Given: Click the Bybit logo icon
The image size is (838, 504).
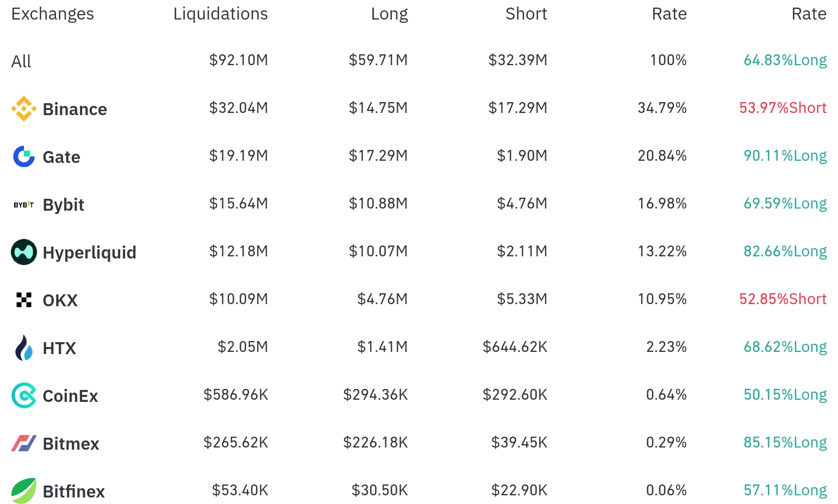Looking at the screenshot, I should pos(24,205).
